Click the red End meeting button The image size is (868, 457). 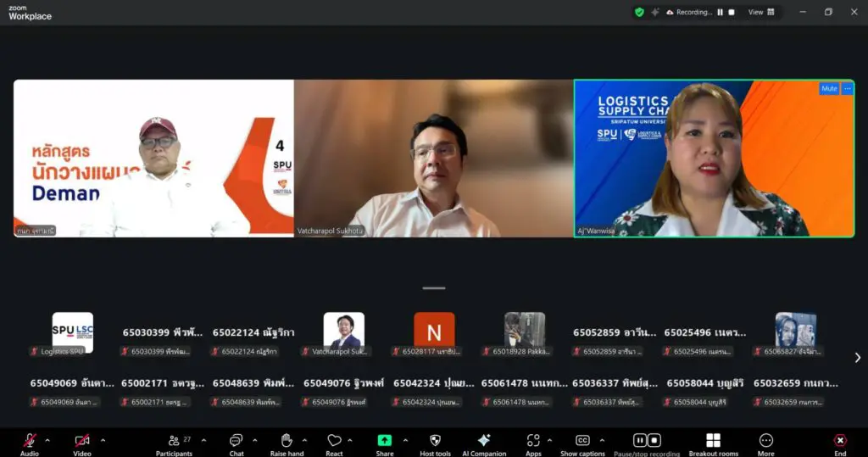coord(840,440)
